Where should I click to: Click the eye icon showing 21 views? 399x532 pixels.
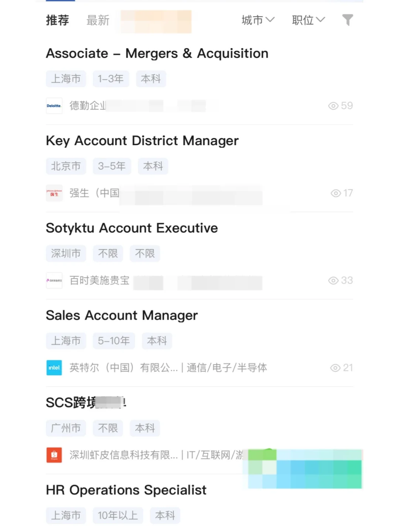335,368
